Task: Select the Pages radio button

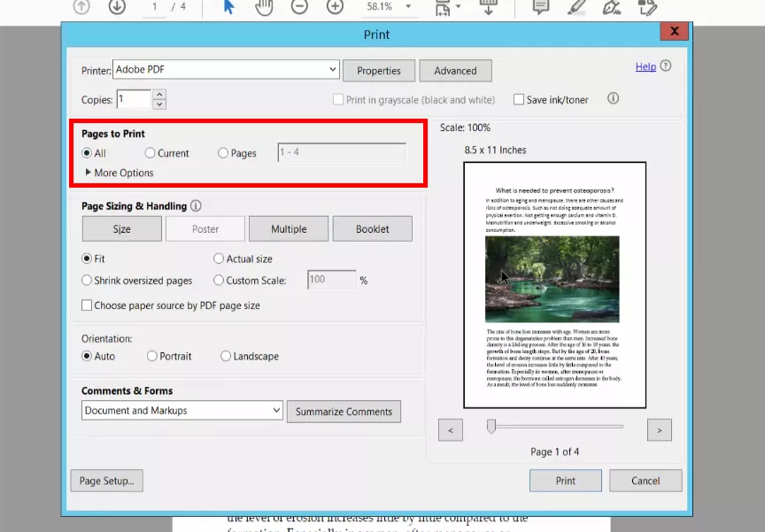Action: pyautogui.click(x=223, y=153)
